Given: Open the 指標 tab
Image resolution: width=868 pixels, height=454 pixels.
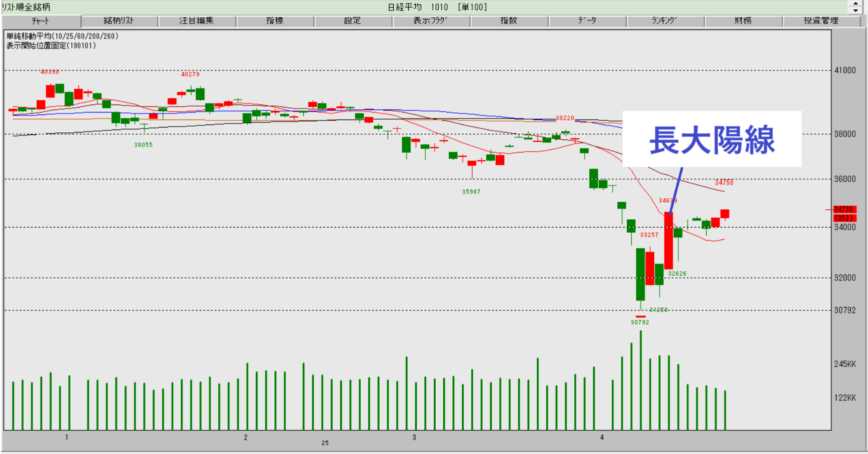Looking at the screenshot, I should [x=275, y=21].
